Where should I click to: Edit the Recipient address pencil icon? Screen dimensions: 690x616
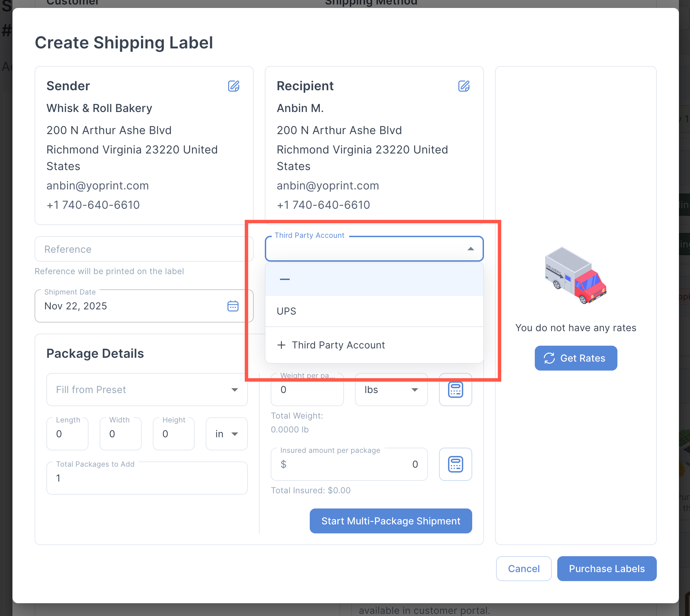(464, 86)
